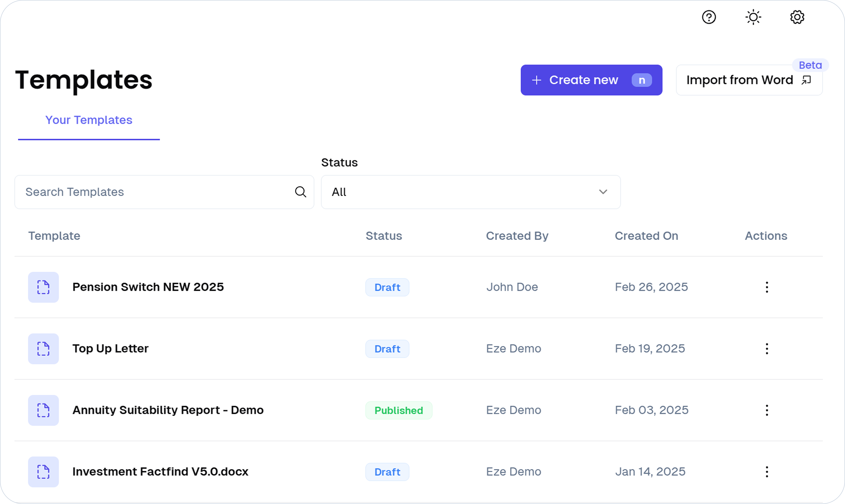Open actions menu for Top Up Letter
This screenshot has width=845, height=504.
click(x=767, y=349)
